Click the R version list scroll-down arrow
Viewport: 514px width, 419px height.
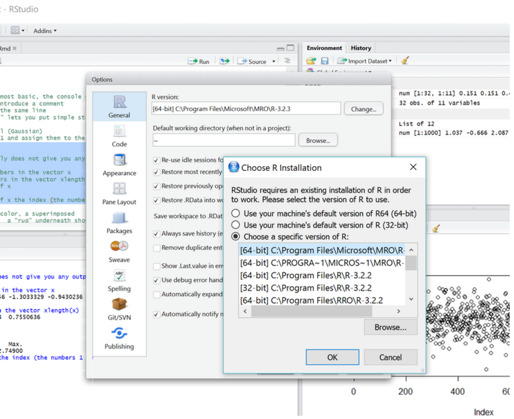click(411, 299)
